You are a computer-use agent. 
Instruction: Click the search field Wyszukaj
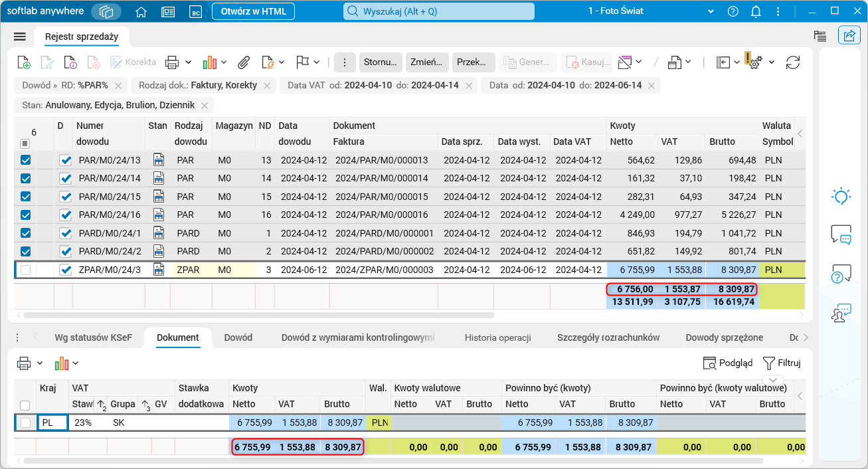point(438,11)
